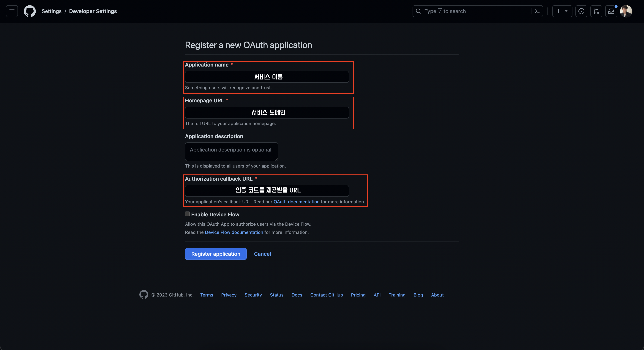Open the Issues icon in header
Image resolution: width=644 pixels, height=350 pixels.
click(x=581, y=11)
